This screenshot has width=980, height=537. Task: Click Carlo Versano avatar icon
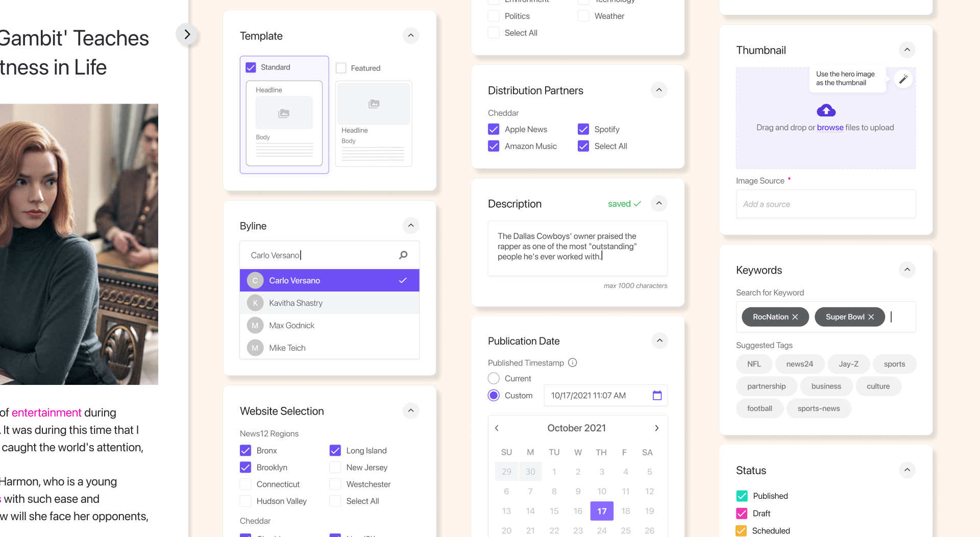[255, 281]
